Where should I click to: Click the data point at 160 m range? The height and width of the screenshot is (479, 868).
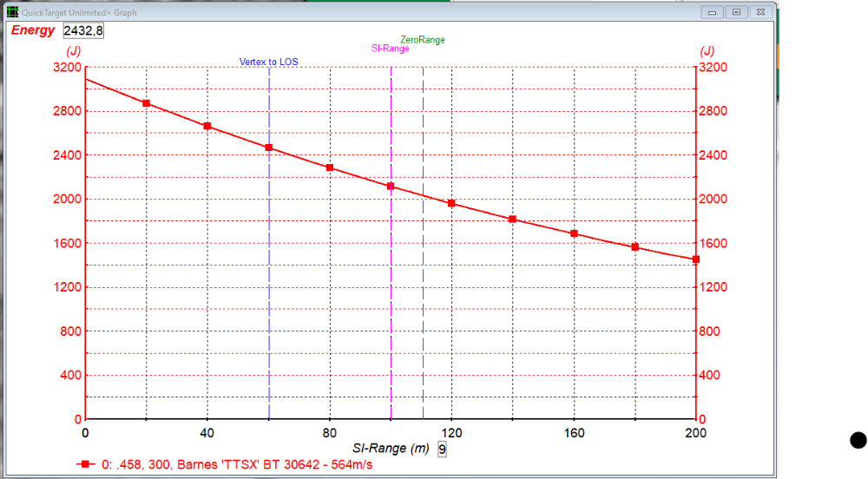coord(574,234)
